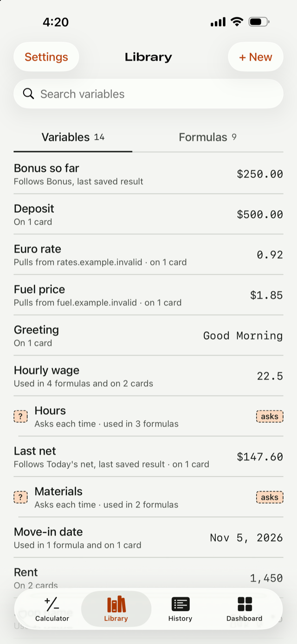Tap the Library books icon
Image resolution: width=297 pixels, height=644 pixels.
pyautogui.click(x=116, y=604)
